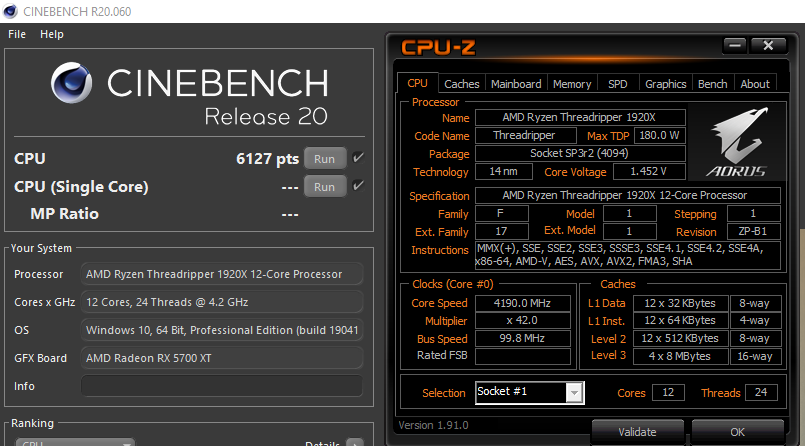Open the Help menu in Cinebench
The height and width of the screenshot is (446, 805).
52,34
